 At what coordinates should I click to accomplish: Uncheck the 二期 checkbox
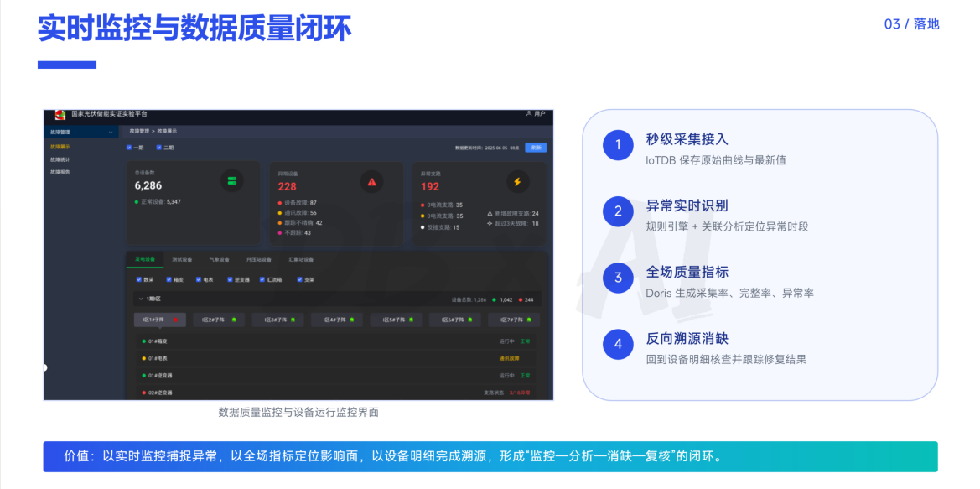[x=158, y=148]
